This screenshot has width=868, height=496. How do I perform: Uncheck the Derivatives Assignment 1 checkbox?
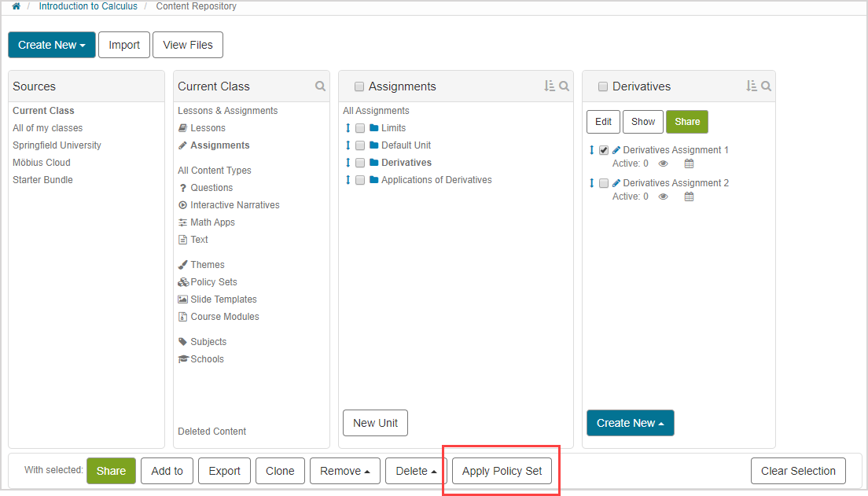tap(604, 150)
